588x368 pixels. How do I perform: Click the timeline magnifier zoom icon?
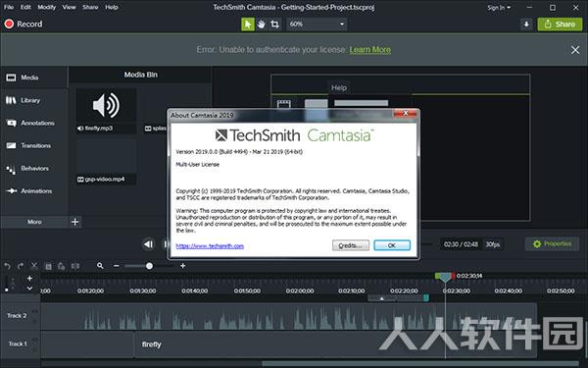[x=100, y=266]
